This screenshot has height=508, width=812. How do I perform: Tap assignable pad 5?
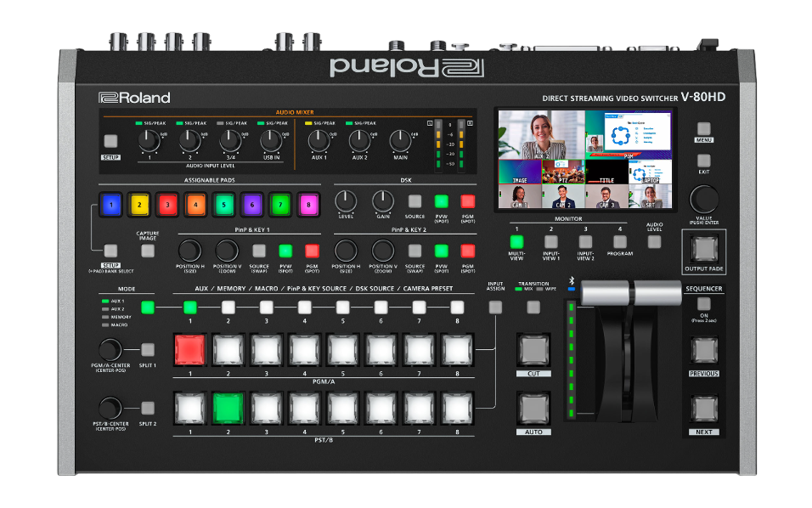(223, 204)
